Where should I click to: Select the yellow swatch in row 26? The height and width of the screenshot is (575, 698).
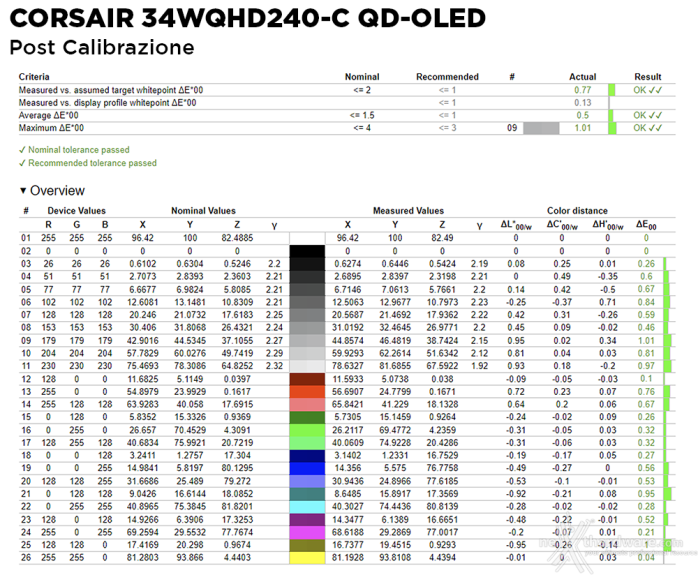pos(307,558)
